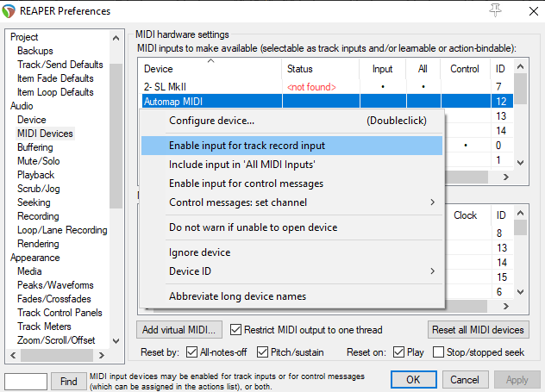Image resolution: width=545 pixels, height=392 pixels.
Task: Open Backups settings page
Action: tap(35, 51)
